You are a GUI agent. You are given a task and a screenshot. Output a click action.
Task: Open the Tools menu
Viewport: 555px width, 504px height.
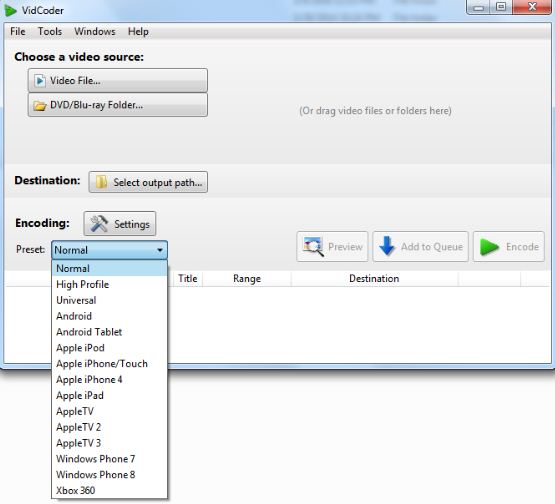[50, 32]
